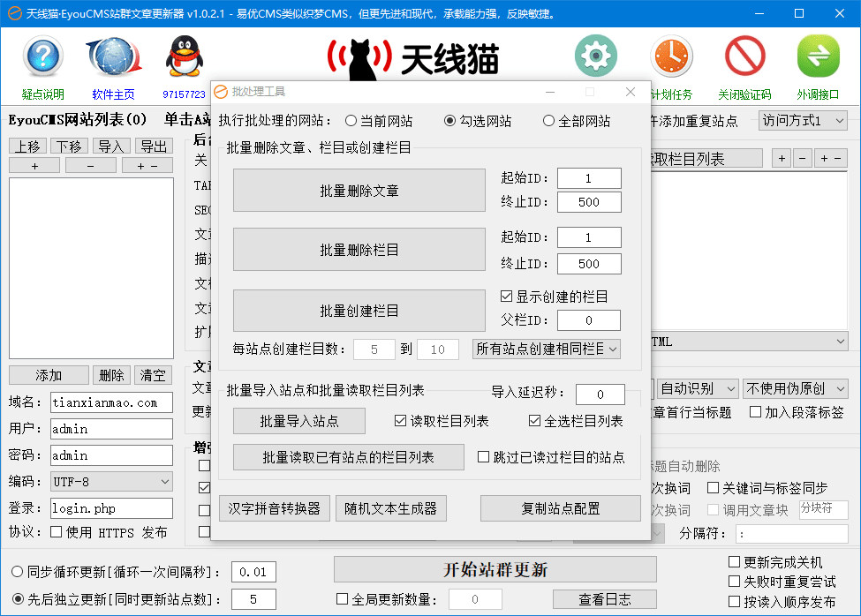Viewport: 861px width, 616px height.
Task: Click 登录 login.php input field
Action: [x=111, y=508]
